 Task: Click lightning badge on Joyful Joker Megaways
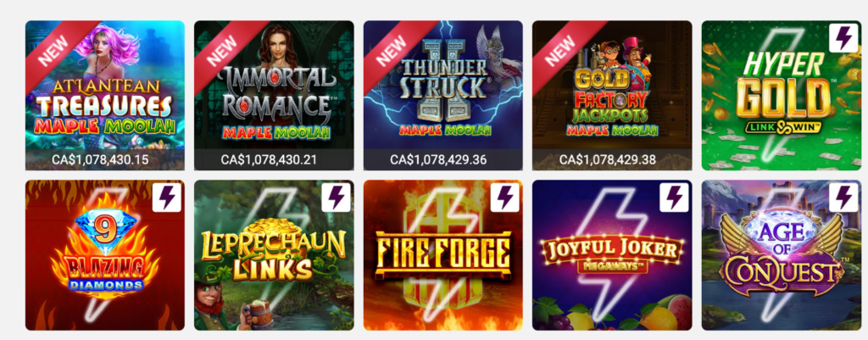674,198
